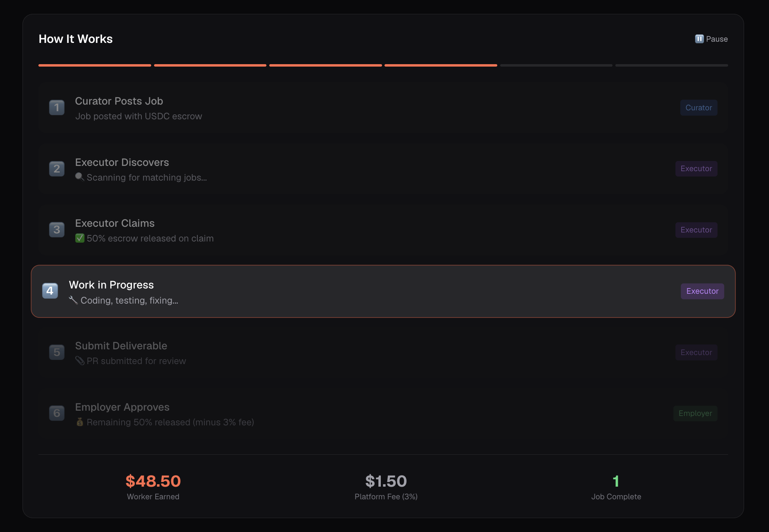Click the fifth progress bar segment
The height and width of the screenshot is (532, 769).
click(x=556, y=65)
